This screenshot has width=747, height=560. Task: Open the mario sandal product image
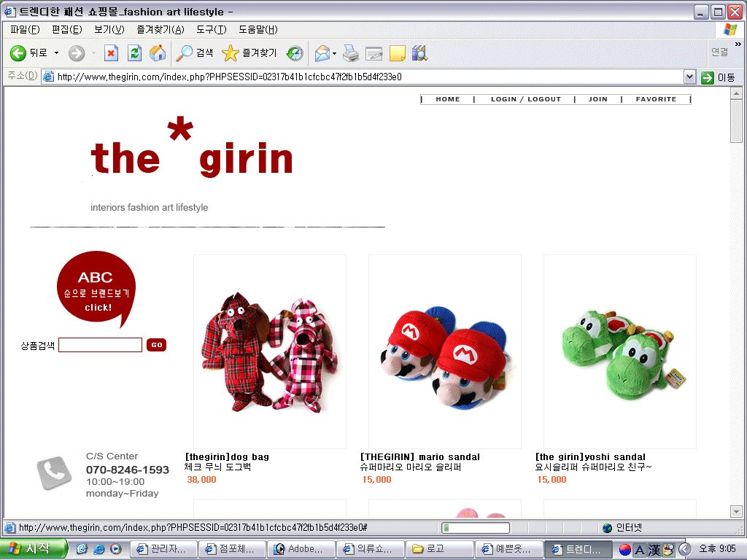point(445,351)
